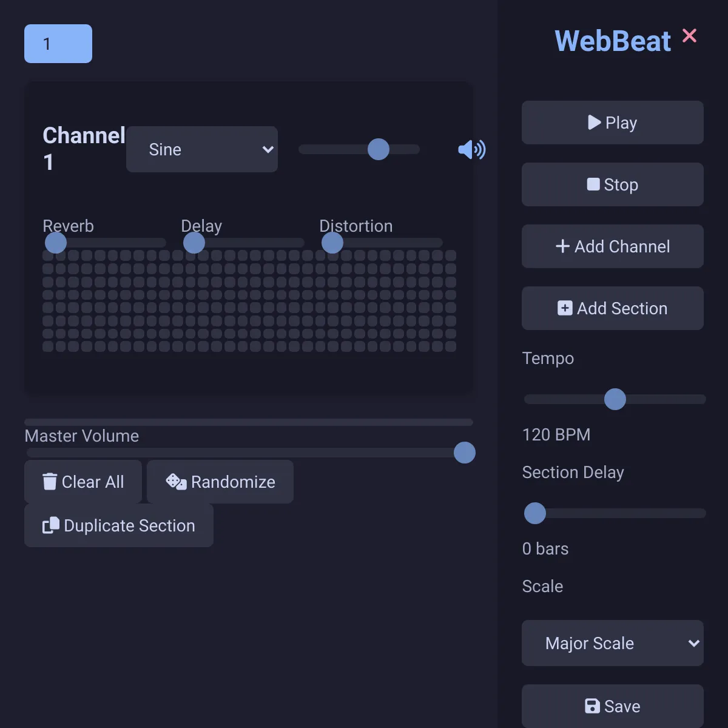Click the Channel 1 heading

(x=84, y=149)
